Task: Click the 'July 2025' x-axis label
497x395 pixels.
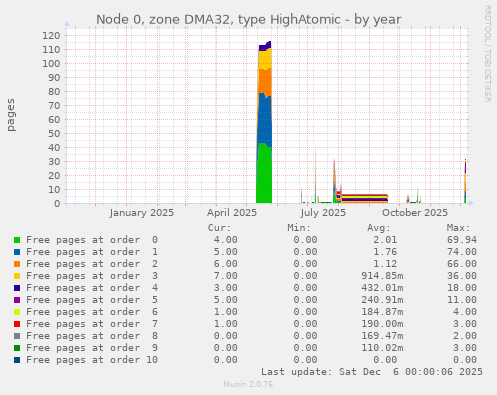Action: [x=323, y=213]
